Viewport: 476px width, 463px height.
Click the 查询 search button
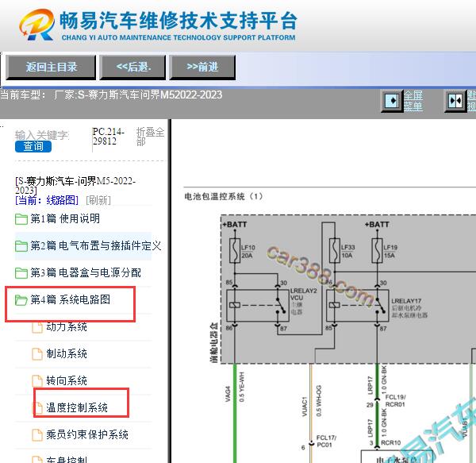(33, 146)
